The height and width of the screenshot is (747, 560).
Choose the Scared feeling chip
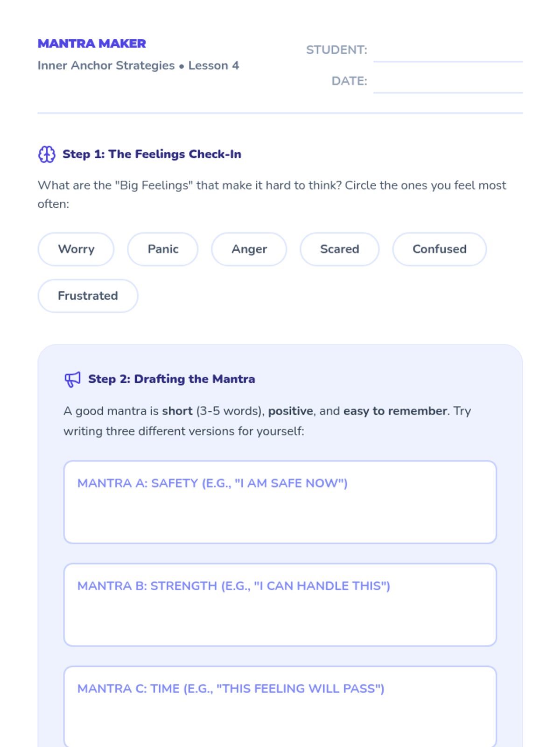[x=339, y=249]
